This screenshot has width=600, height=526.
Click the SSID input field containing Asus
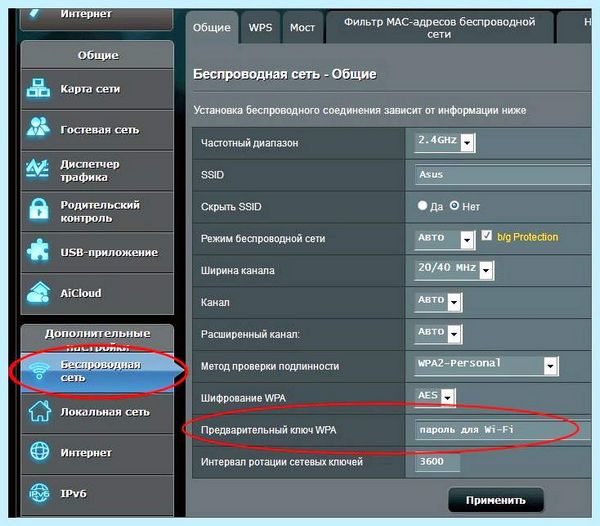click(x=503, y=174)
